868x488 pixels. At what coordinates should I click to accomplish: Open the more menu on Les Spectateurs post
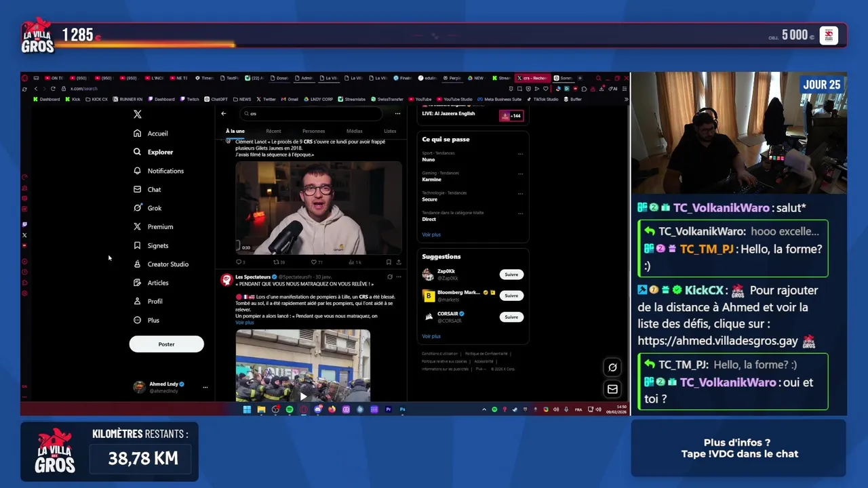tap(398, 277)
